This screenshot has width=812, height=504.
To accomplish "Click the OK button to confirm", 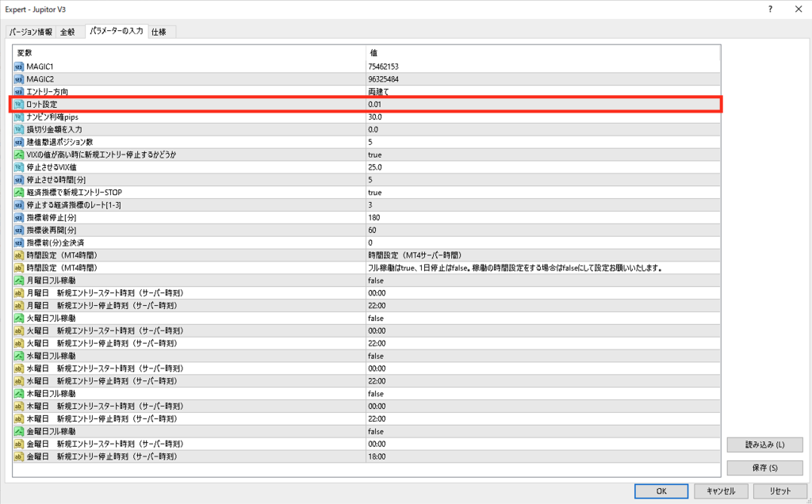I will [661, 491].
